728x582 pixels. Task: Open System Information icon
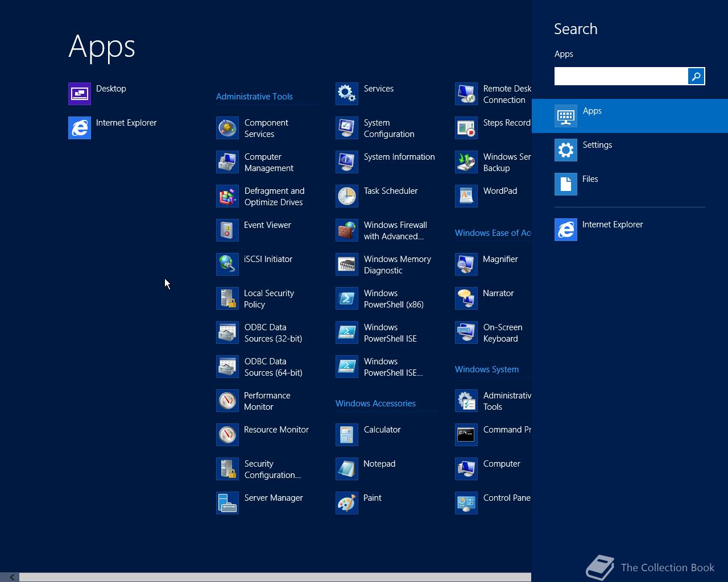click(347, 162)
